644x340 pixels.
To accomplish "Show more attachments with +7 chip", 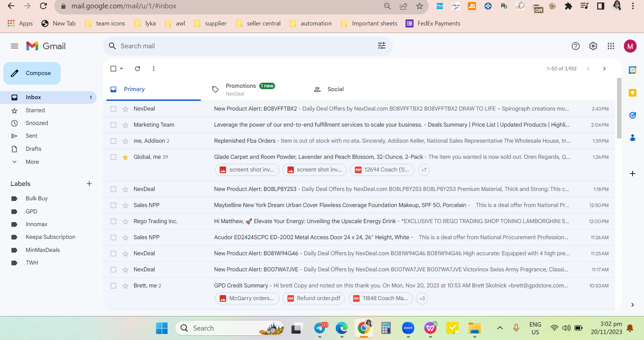I will 424,170.
